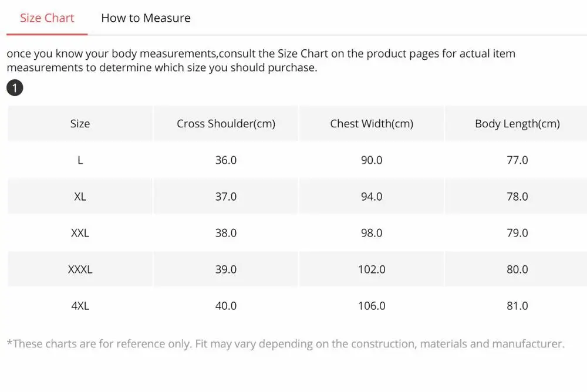Select the Size column header
Image resolution: width=587 pixels, height=392 pixels.
point(80,124)
